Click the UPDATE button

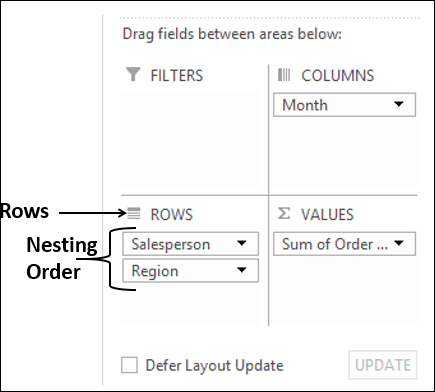click(x=383, y=365)
